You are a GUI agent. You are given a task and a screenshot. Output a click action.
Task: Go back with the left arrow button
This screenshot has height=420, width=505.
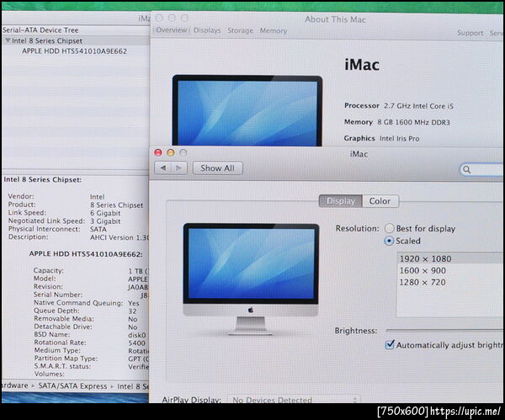(163, 167)
